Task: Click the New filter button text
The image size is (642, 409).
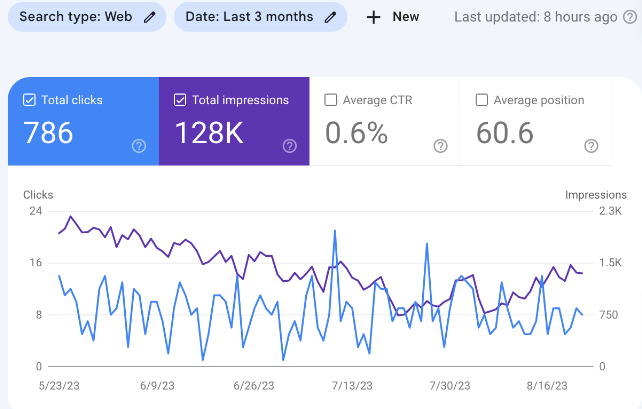Action: pyautogui.click(x=406, y=17)
